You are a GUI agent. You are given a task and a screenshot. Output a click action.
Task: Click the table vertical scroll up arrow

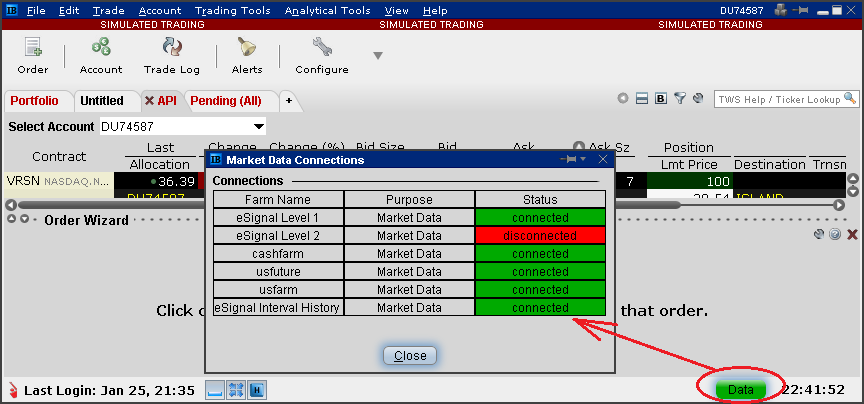click(x=852, y=179)
